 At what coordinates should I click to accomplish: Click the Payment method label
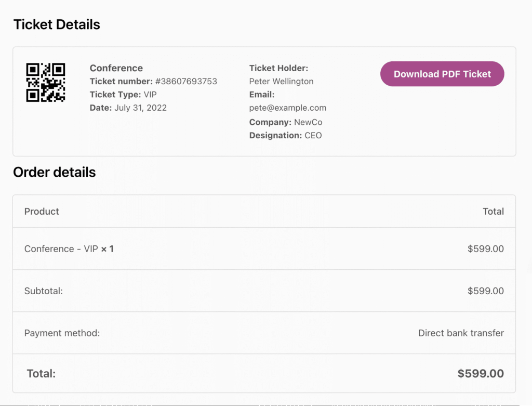click(62, 333)
